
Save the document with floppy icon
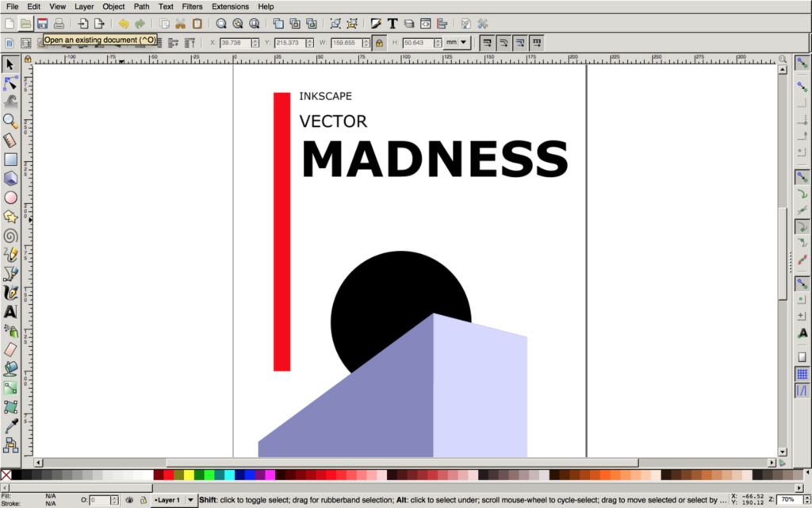[x=43, y=24]
